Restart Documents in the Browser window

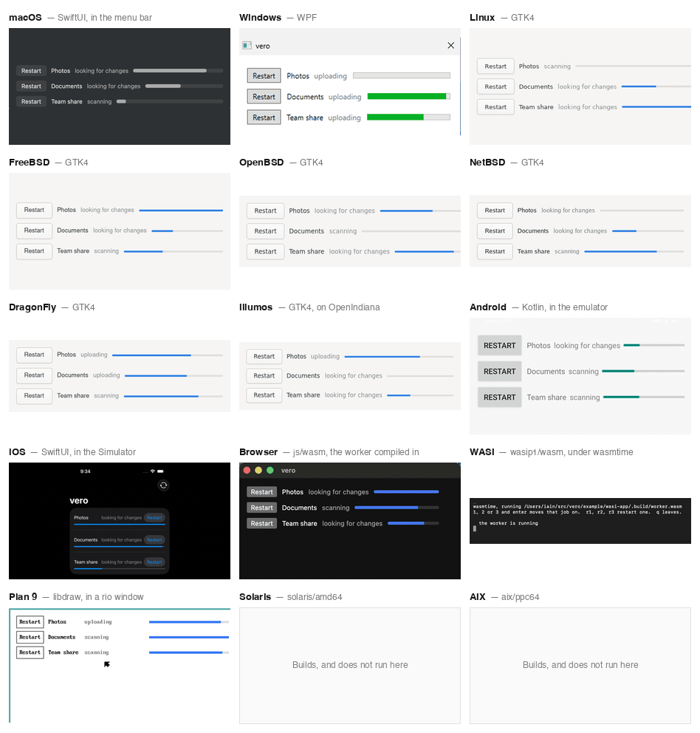261,508
